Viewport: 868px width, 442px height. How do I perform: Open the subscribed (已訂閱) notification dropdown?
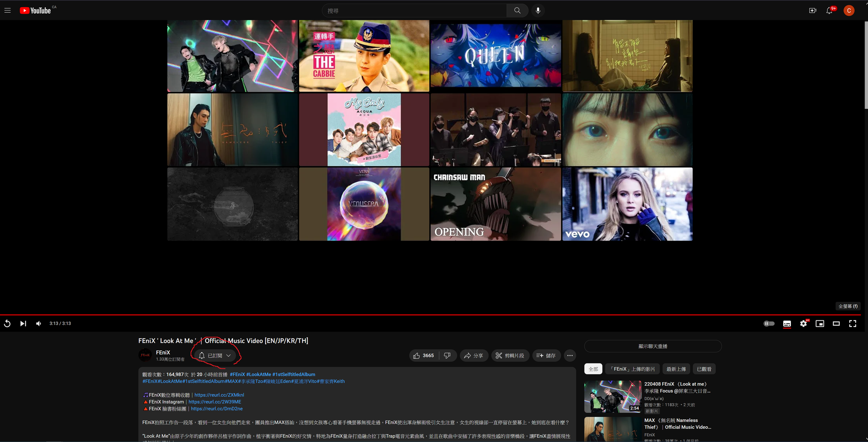(x=215, y=355)
